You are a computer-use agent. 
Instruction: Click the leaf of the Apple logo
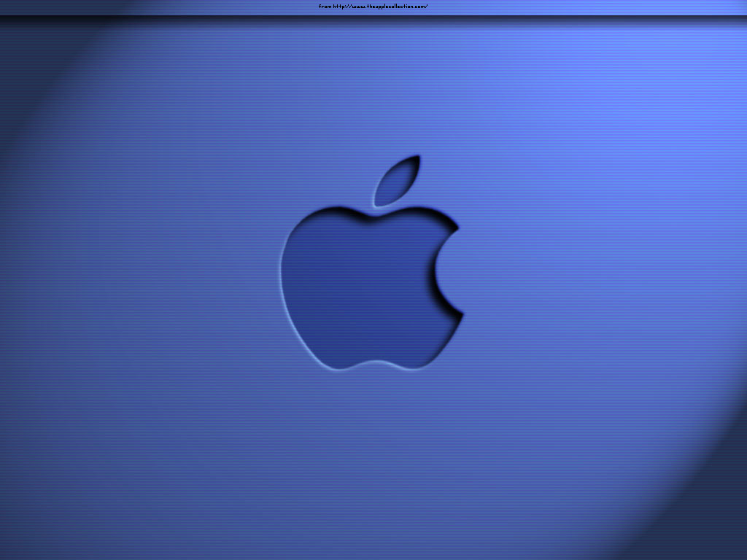(396, 182)
